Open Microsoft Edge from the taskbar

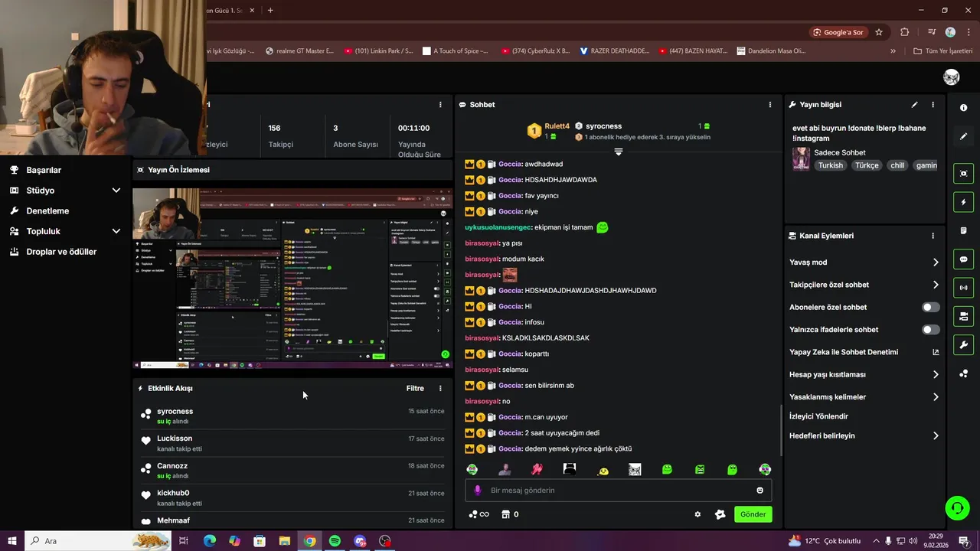209,541
